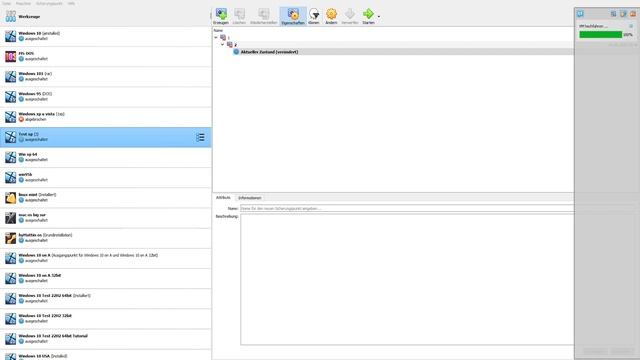Toggle the Eigenschaften toolbar button
The image size is (640, 360).
tap(293, 16)
